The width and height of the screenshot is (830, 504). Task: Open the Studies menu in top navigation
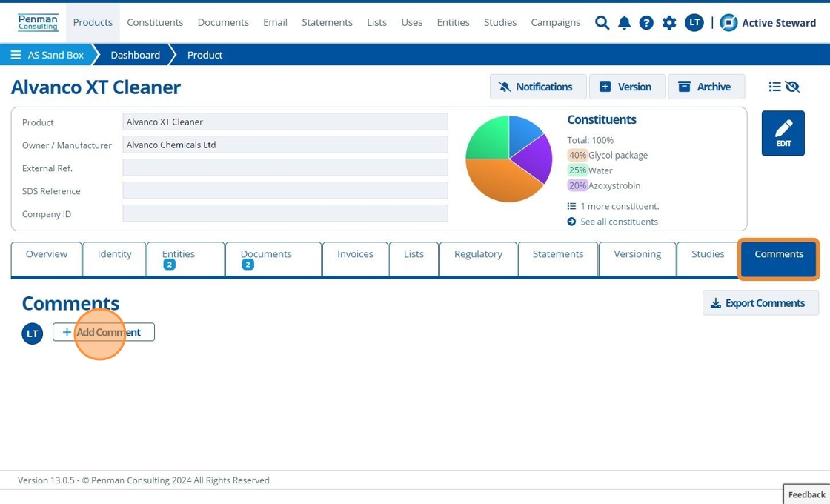500,23
